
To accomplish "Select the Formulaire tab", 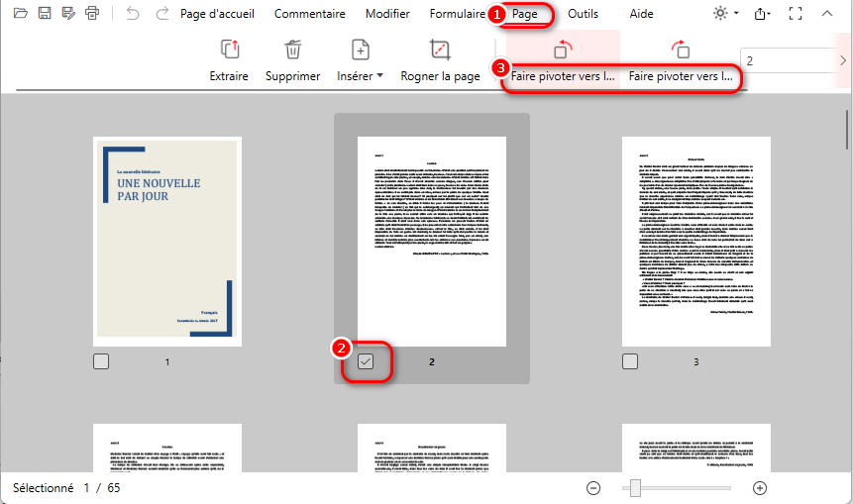I will (457, 14).
